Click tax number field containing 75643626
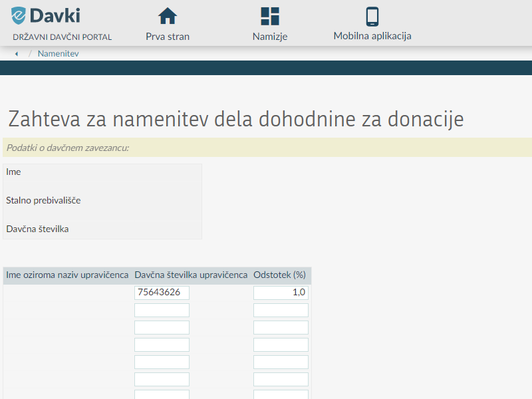The height and width of the screenshot is (399, 532). tap(162, 293)
